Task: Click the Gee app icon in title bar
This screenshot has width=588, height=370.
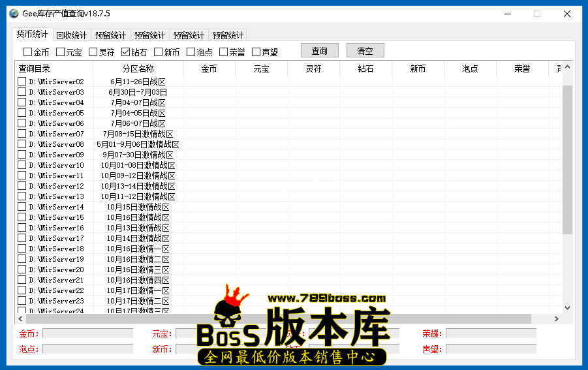Action: click(14, 14)
